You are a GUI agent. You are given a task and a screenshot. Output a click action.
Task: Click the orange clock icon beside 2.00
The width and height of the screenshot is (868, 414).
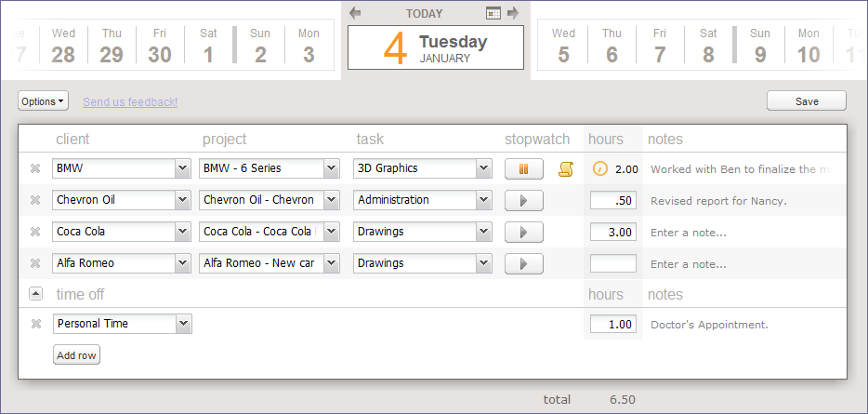(600, 168)
